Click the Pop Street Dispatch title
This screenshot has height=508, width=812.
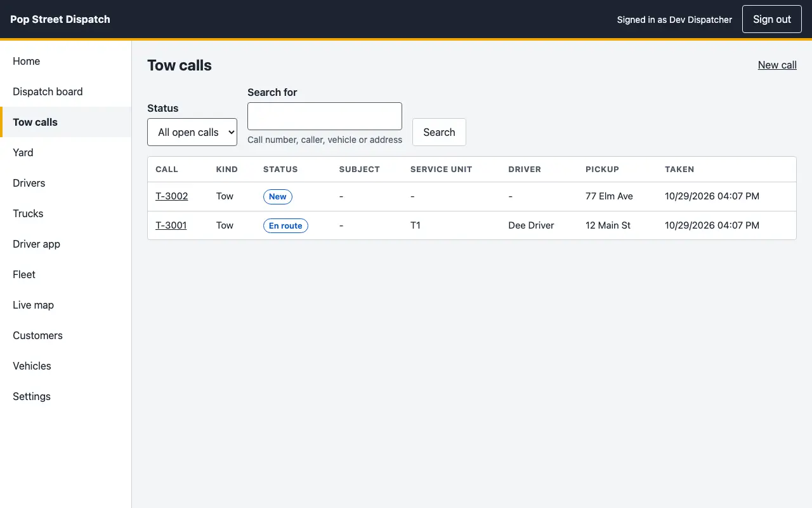pyautogui.click(x=60, y=19)
